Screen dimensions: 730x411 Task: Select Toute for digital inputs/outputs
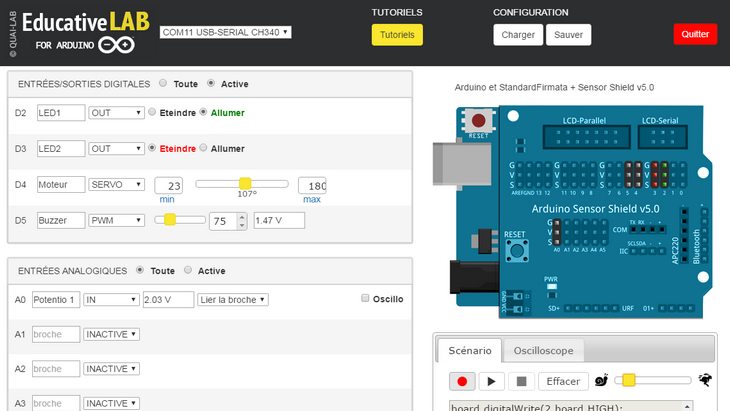tap(162, 83)
